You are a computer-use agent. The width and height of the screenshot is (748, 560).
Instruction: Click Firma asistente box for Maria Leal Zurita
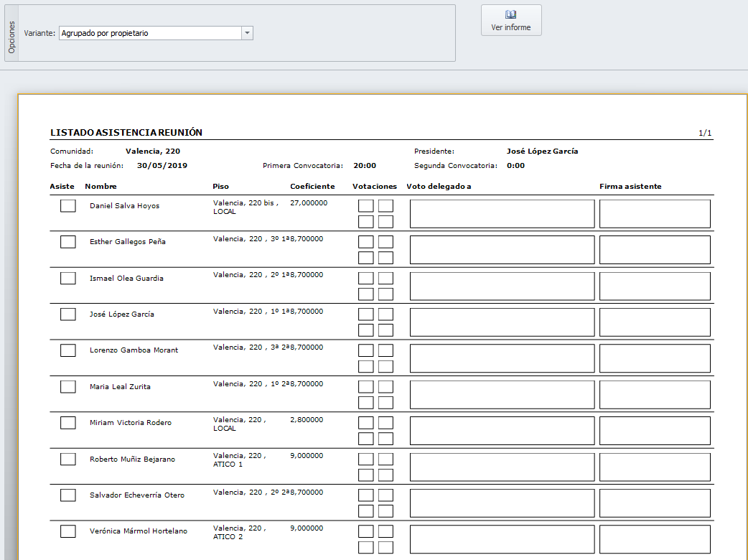coord(655,394)
